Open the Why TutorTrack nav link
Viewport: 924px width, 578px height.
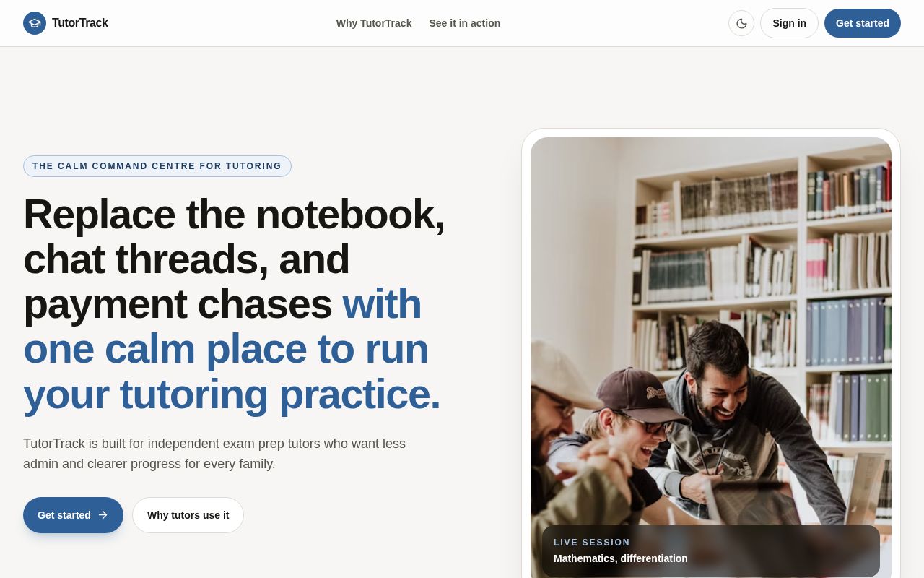click(x=374, y=23)
